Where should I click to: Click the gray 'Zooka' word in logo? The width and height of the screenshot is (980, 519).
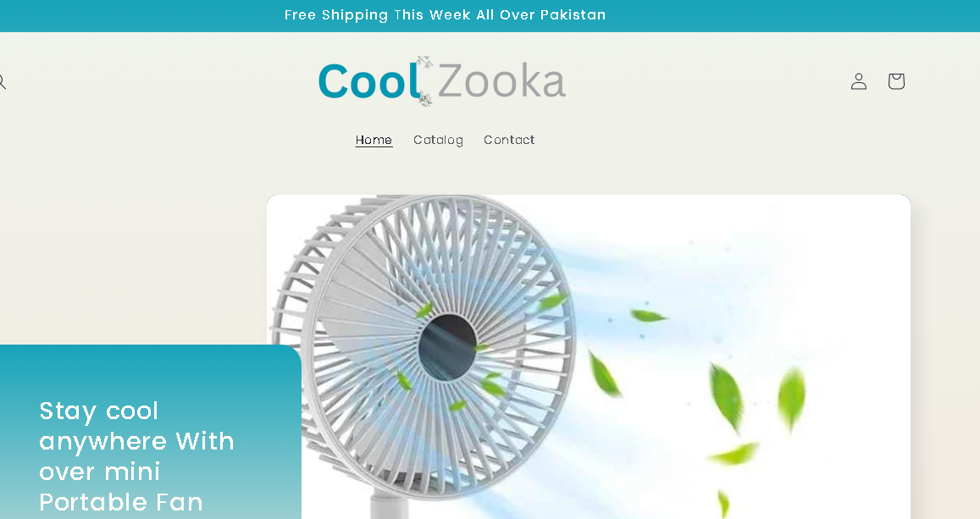click(x=502, y=81)
